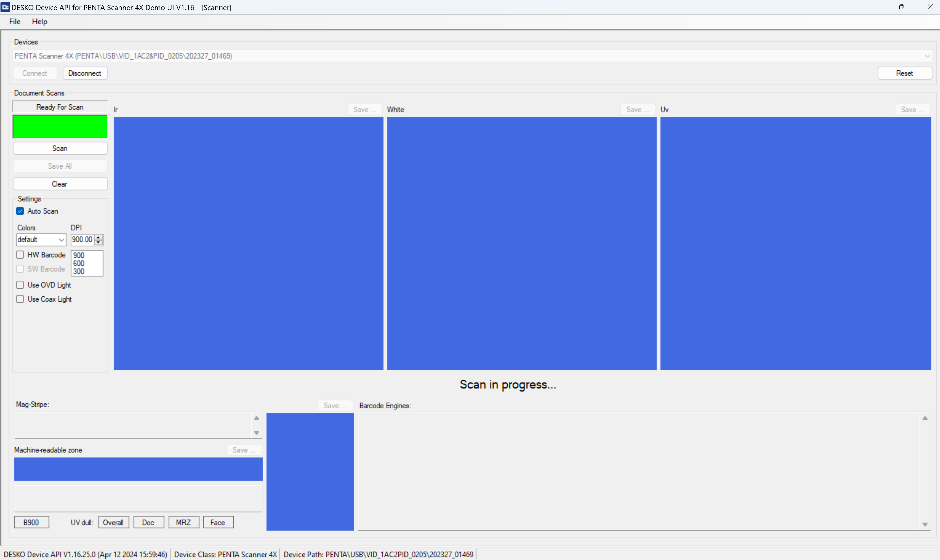Click the DESKO app icon in title bar
Viewport: 940px width, 560px height.
click(5, 7)
